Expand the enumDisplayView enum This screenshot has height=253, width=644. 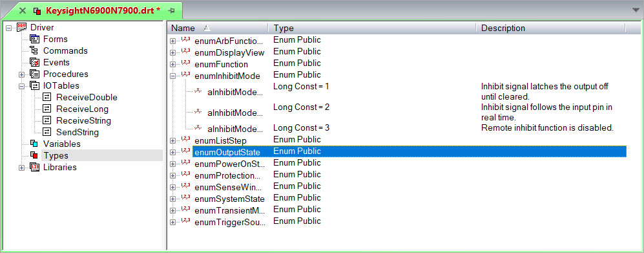click(173, 52)
